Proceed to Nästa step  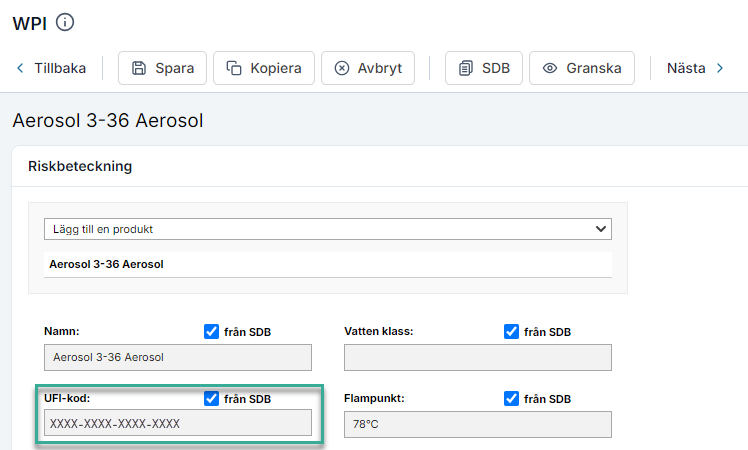695,68
